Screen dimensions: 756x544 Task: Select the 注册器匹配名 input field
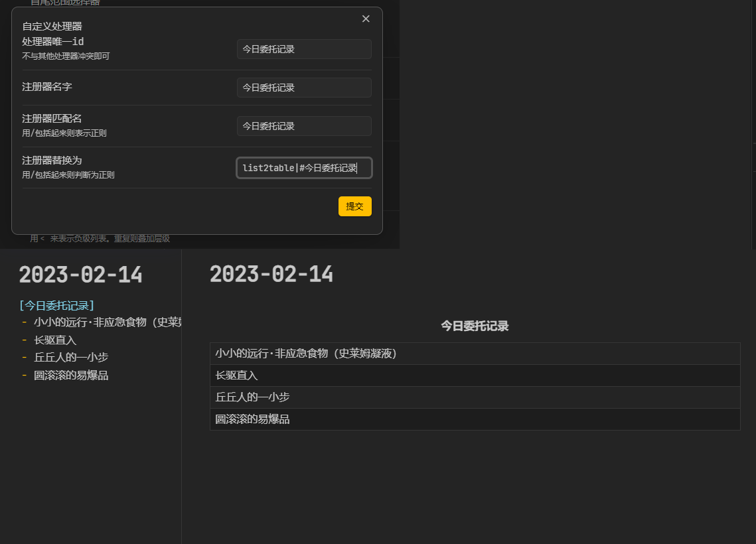(x=304, y=126)
